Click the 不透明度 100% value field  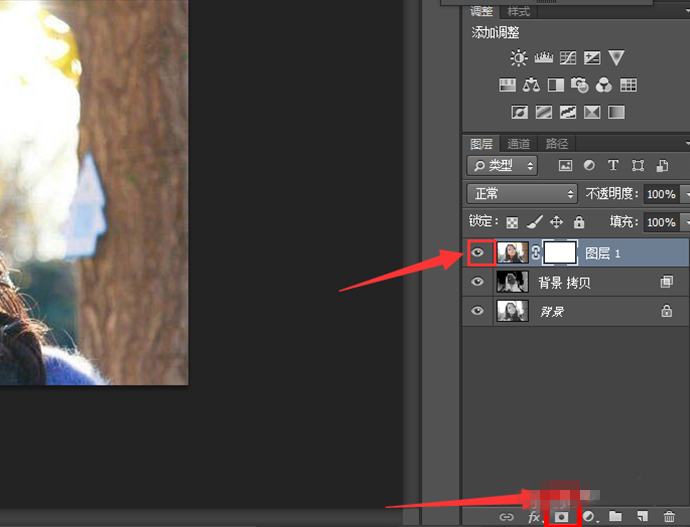[x=661, y=194]
